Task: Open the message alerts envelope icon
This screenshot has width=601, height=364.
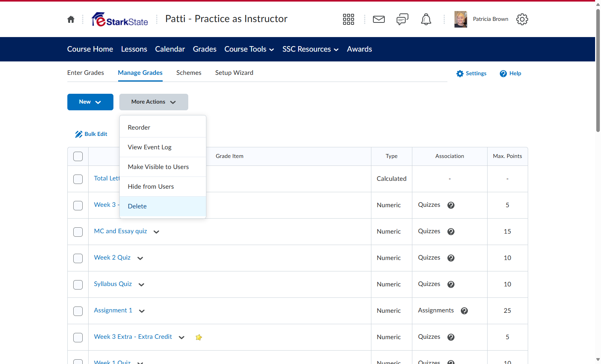Action: click(379, 19)
